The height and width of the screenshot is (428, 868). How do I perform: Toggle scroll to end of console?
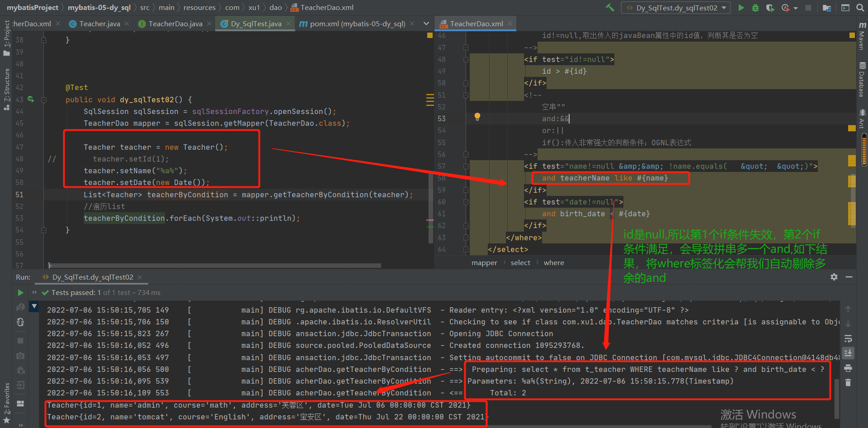(x=848, y=353)
